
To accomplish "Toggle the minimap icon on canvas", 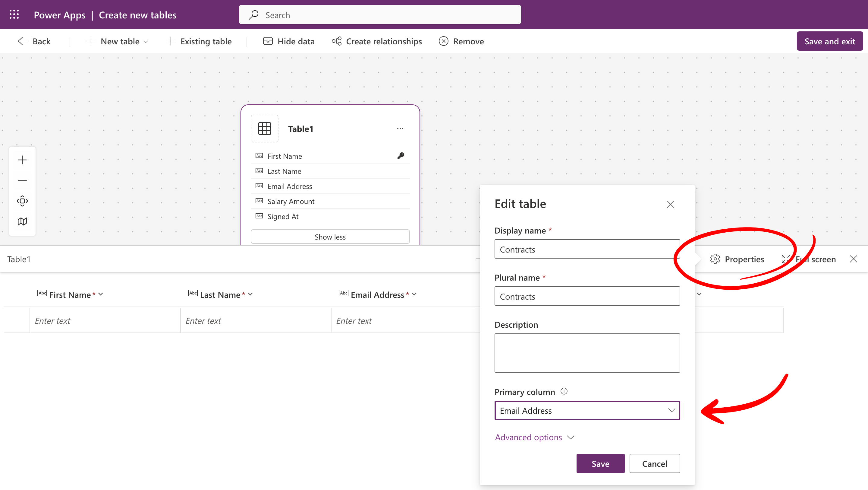I will pos(22,221).
